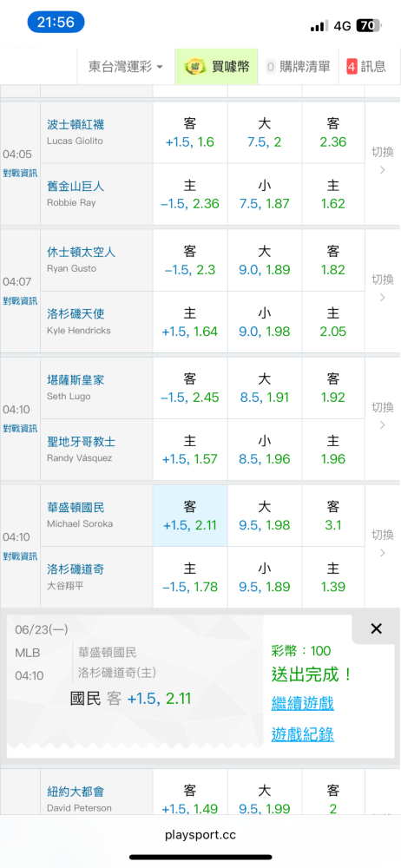Open team 紐約大都會

pyautogui.click(x=76, y=792)
